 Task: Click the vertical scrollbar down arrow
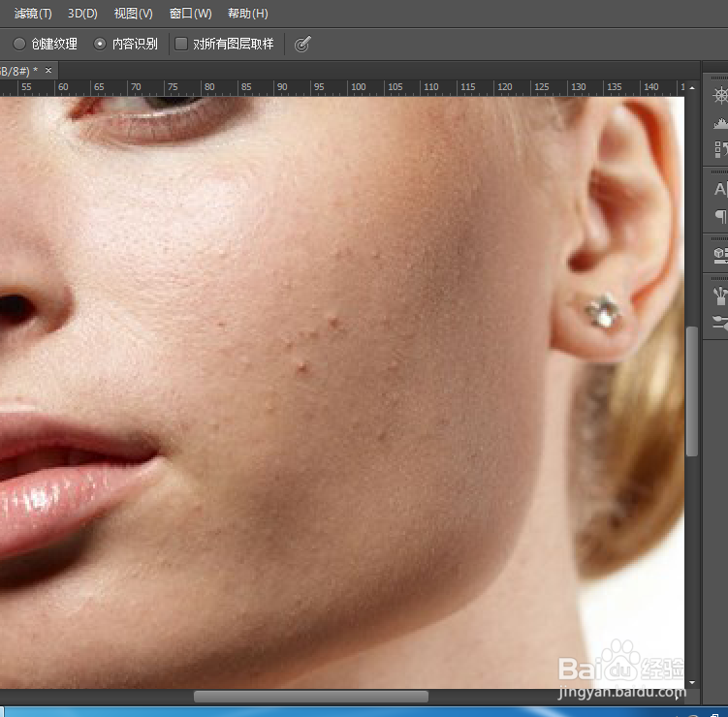click(x=692, y=682)
